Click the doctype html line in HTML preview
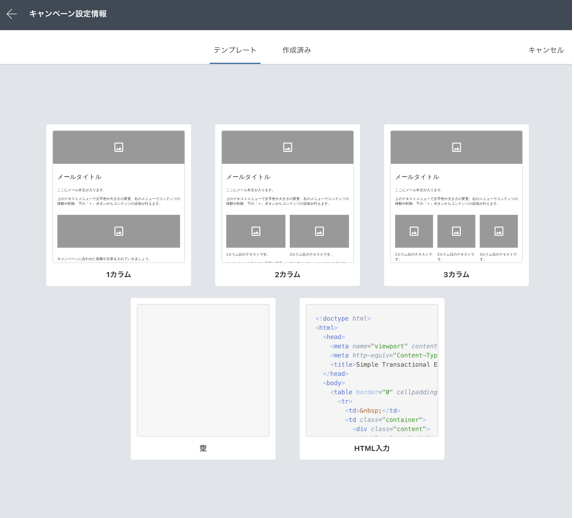574x518 pixels. 343,318
